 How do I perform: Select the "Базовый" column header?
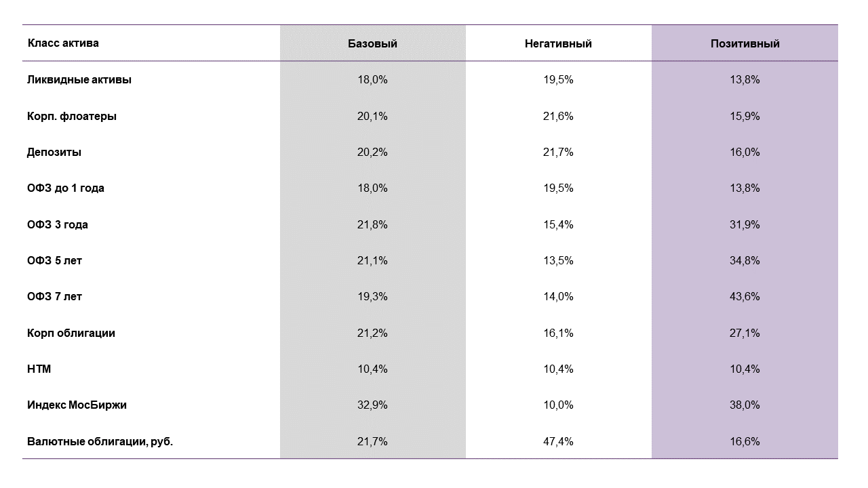click(372, 43)
